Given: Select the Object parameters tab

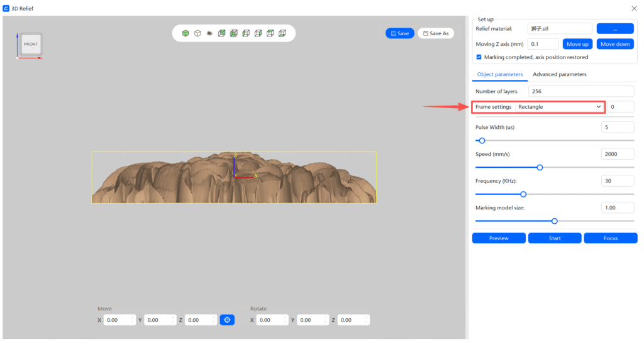Looking at the screenshot, I should [500, 74].
